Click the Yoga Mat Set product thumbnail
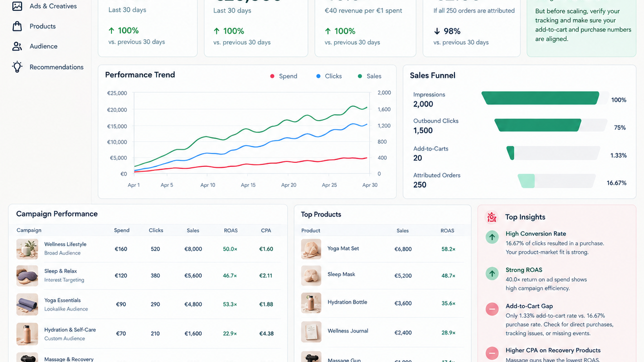The image size is (644, 362). pos(311,249)
